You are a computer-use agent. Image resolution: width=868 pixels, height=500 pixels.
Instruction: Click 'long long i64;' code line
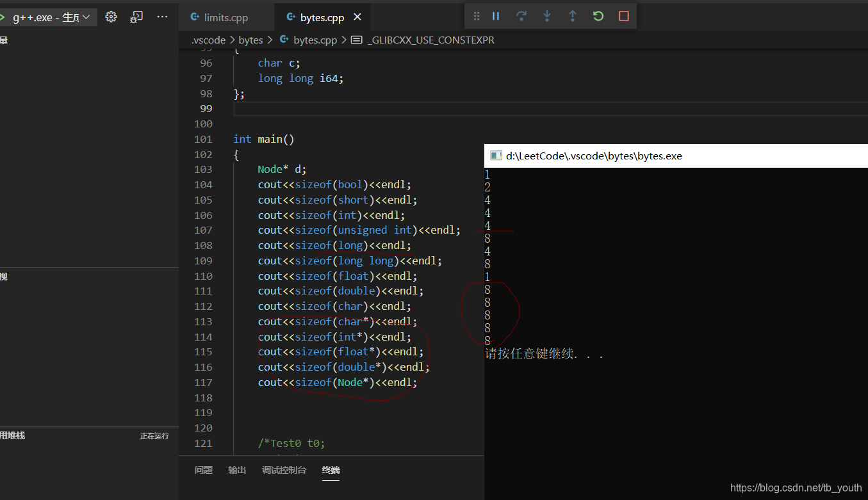click(301, 78)
